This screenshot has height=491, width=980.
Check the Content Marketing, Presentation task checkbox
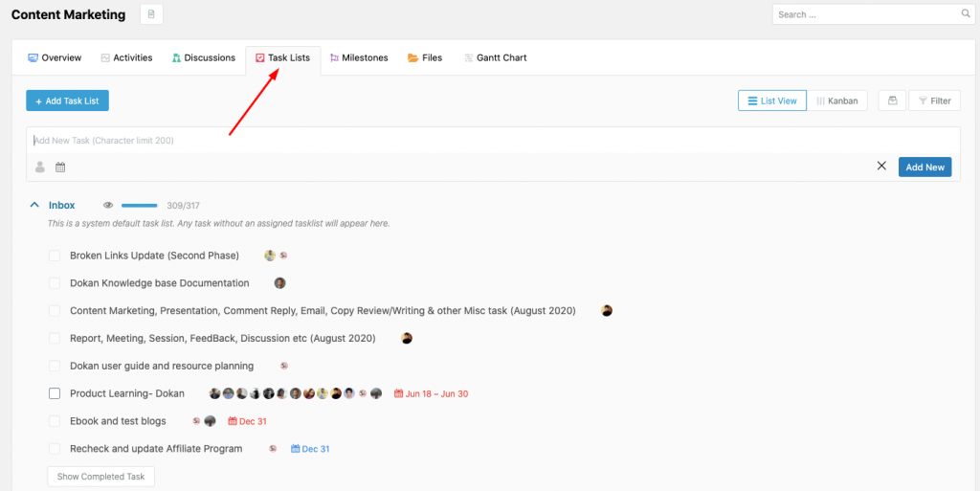(55, 310)
